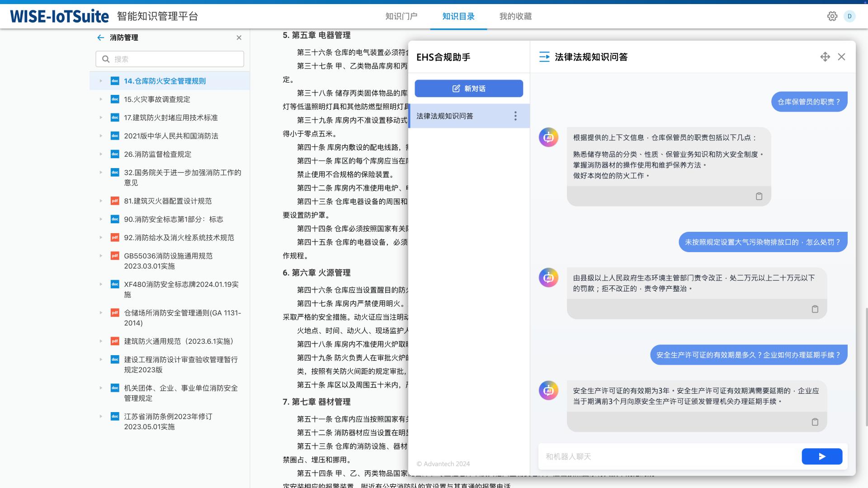Viewport: 868px width, 488px height.
Task: Click doc icon of 26.消防监督检查规定
Action: pos(115,154)
